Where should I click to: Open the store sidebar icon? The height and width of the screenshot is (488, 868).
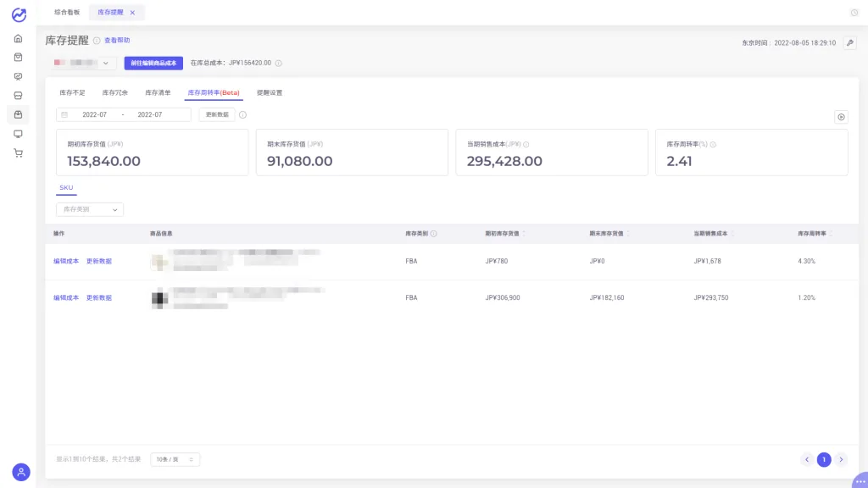coord(19,96)
